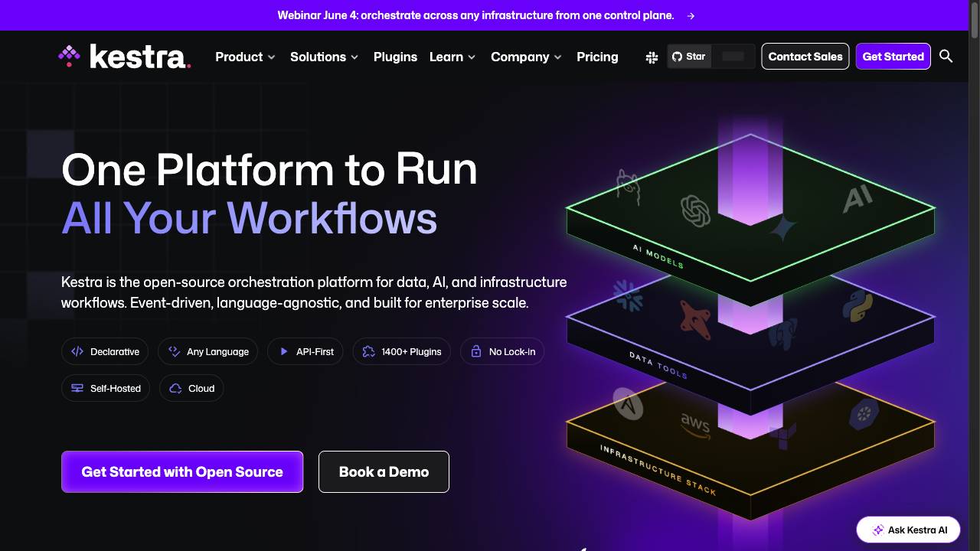Click the AWS logo on Infrastructure Stack layer
This screenshot has height=551, width=980.
pyautogui.click(x=695, y=425)
